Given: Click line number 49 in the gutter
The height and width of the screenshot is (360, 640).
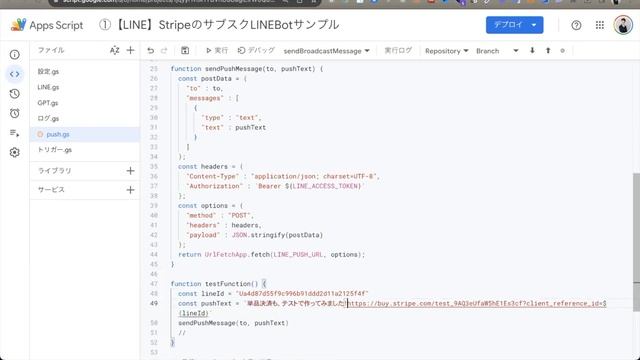Looking at the screenshot, I should 153,303.
